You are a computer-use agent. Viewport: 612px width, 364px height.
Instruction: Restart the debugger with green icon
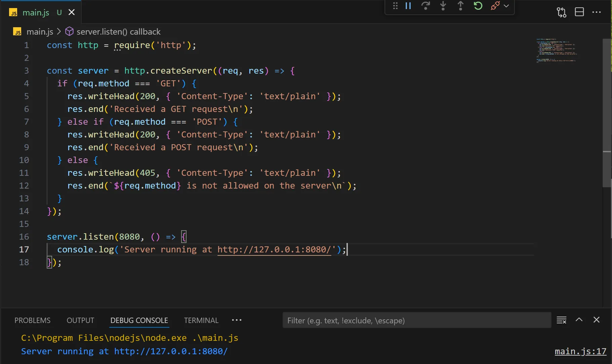478,6
